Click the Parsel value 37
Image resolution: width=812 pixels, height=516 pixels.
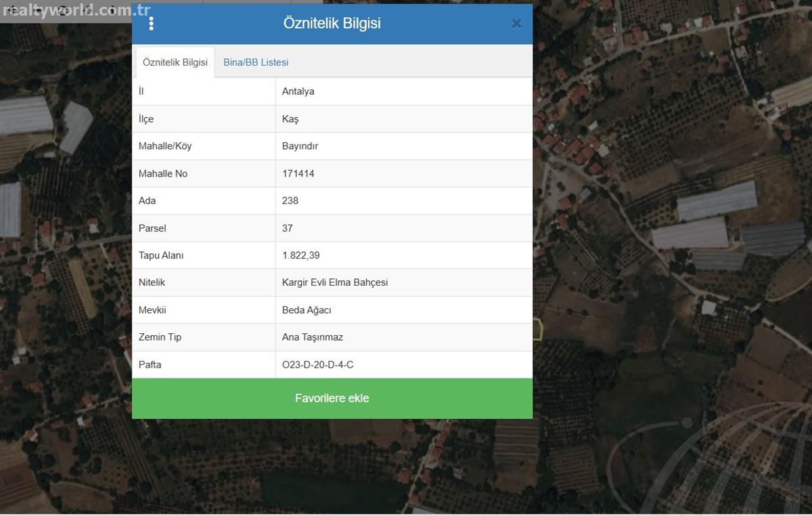pyautogui.click(x=288, y=228)
